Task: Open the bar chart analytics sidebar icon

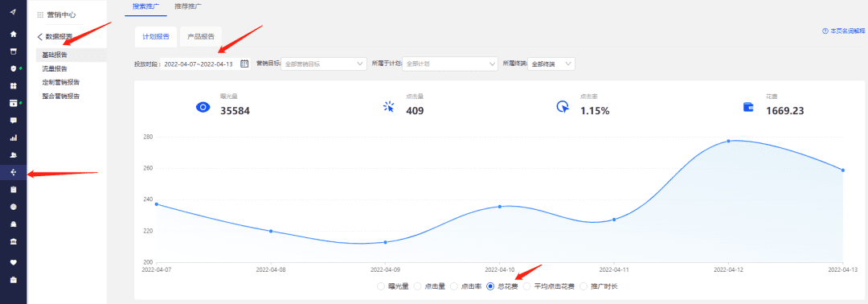Action: (x=14, y=138)
